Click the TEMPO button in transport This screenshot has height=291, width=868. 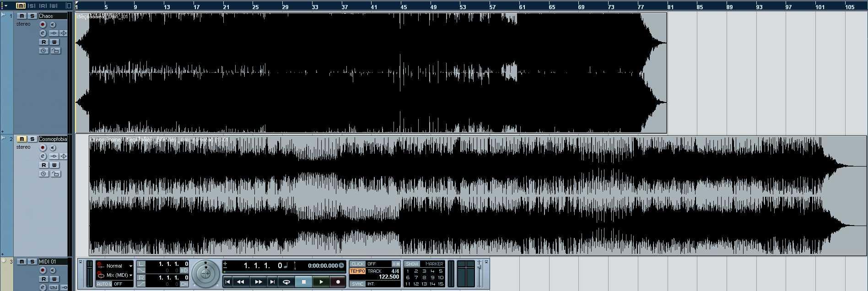point(357,271)
